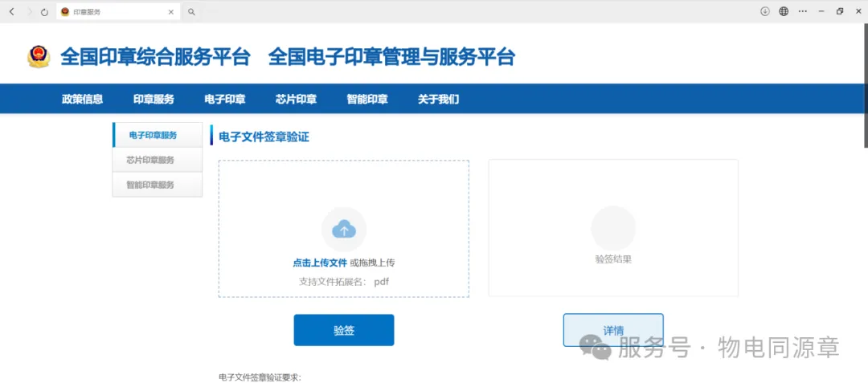Minimize the browser window

click(821, 11)
